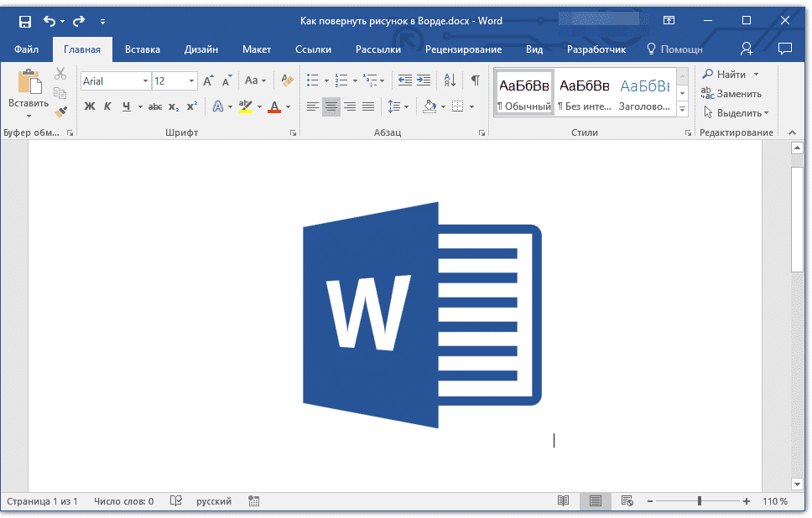
Task: Expand the Styles gallery more arrow
Action: click(x=682, y=110)
